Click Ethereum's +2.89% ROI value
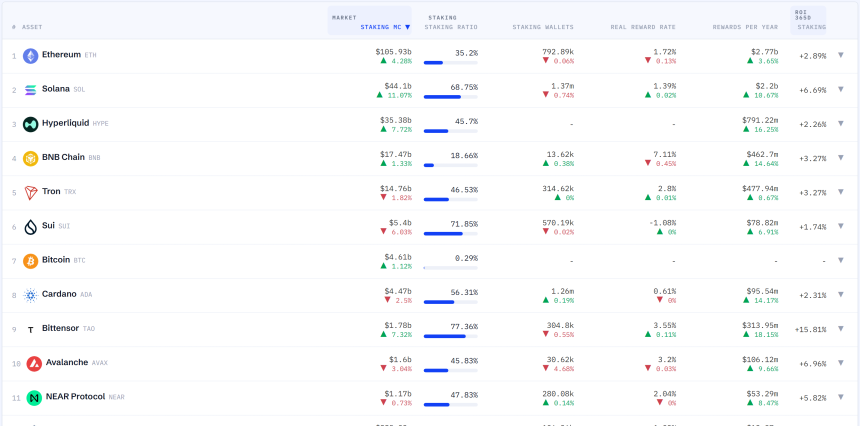Screen dimensions: 860x426 click(812, 56)
